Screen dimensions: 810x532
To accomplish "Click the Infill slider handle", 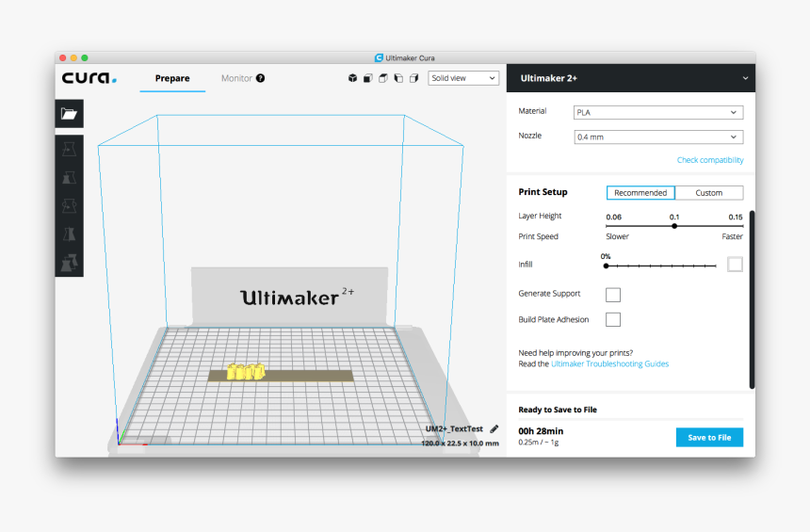I will (606, 266).
